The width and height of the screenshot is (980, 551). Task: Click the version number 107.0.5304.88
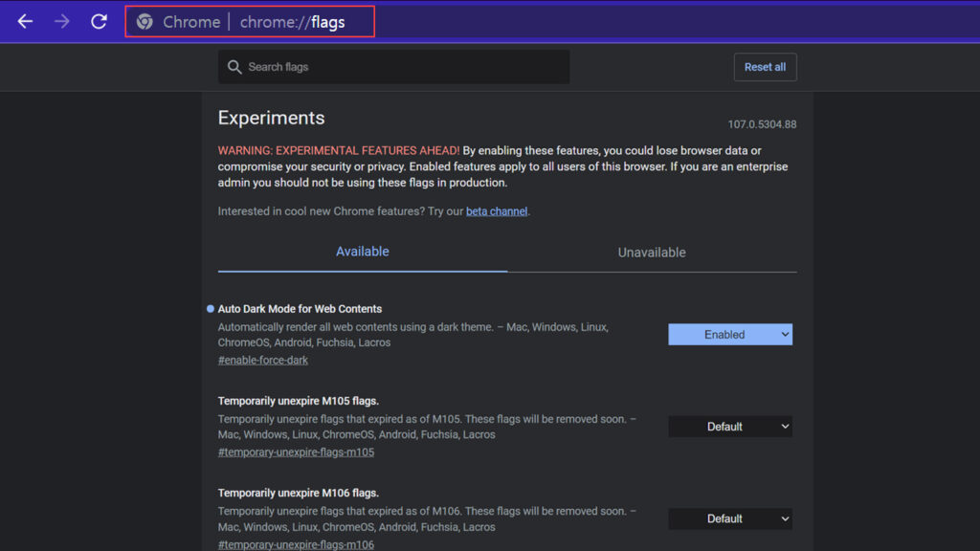[x=762, y=124]
